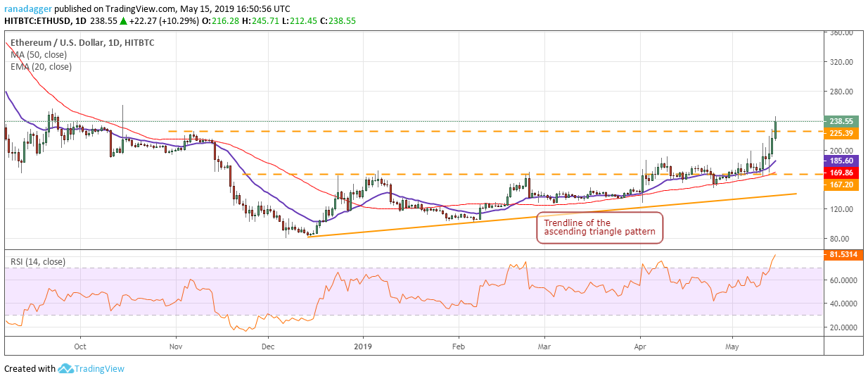The image size is (868, 381).
Task: Click the 'Created with' footer text
Action: click(30, 368)
